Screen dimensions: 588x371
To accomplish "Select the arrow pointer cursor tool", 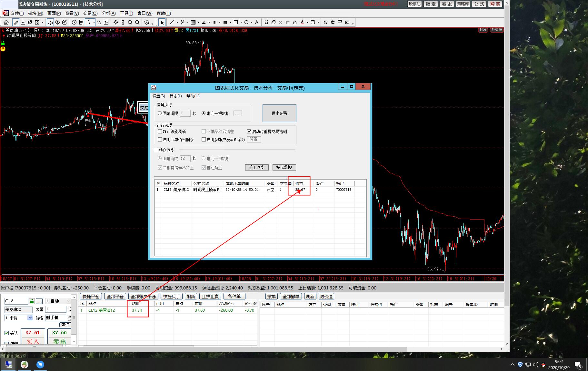I will pyautogui.click(x=162, y=22).
